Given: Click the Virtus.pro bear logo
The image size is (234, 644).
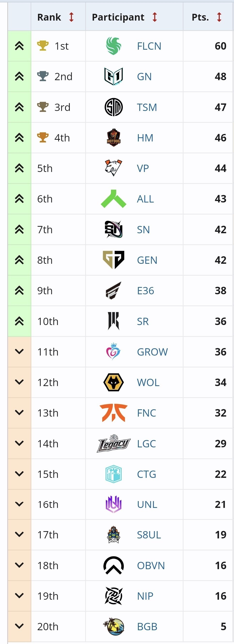Looking at the screenshot, I should coord(114,168).
